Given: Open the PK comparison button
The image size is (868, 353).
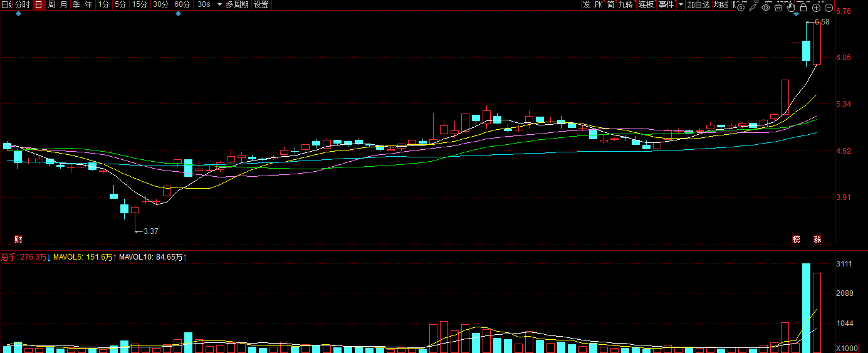Looking at the screenshot, I should point(599,4).
